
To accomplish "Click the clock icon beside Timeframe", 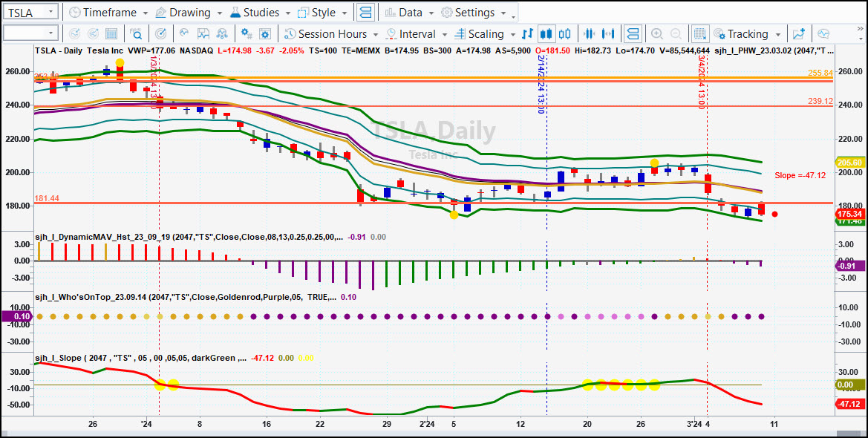I will pyautogui.click(x=74, y=12).
